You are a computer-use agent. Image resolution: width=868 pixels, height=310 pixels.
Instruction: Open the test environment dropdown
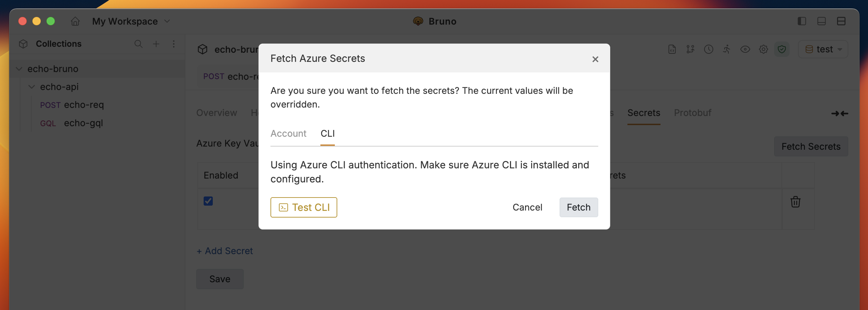(823, 49)
